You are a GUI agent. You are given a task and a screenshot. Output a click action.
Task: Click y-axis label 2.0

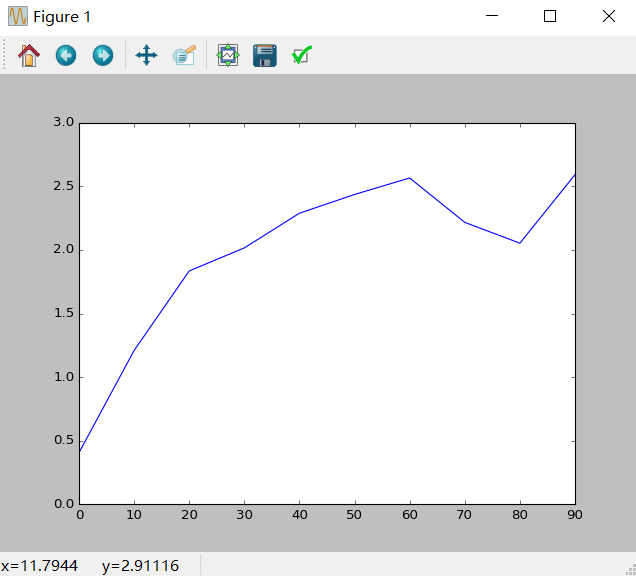pyautogui.click(x=64, y=249)
